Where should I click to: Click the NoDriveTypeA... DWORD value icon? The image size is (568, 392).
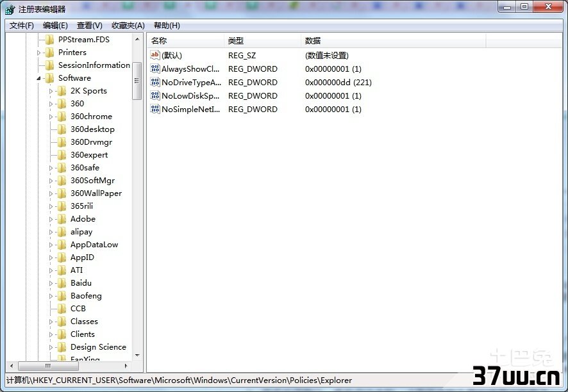coord(155,82)
